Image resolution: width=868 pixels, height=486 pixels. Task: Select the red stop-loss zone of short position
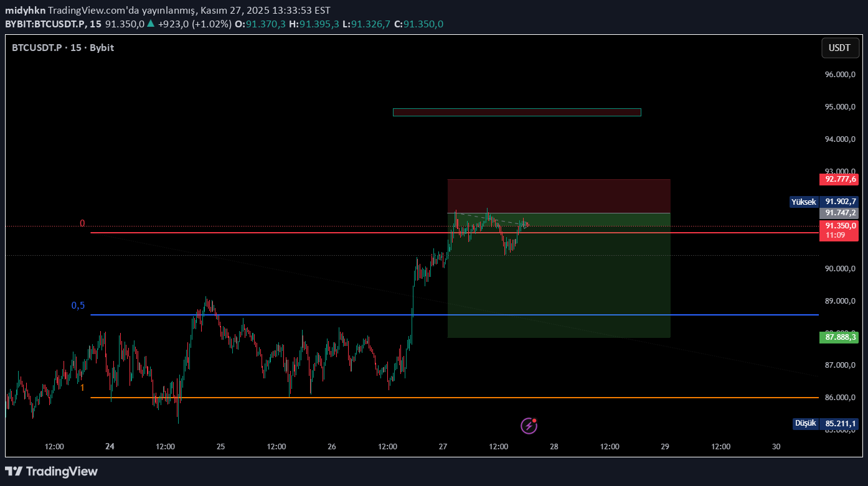pyautogui.click(x=559, y=196)
